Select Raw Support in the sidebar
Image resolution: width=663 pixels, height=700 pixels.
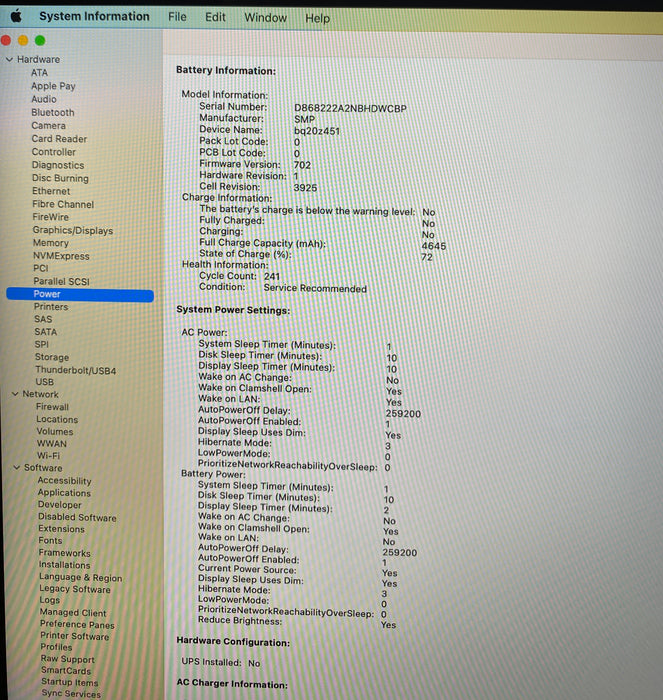(67, 659)
